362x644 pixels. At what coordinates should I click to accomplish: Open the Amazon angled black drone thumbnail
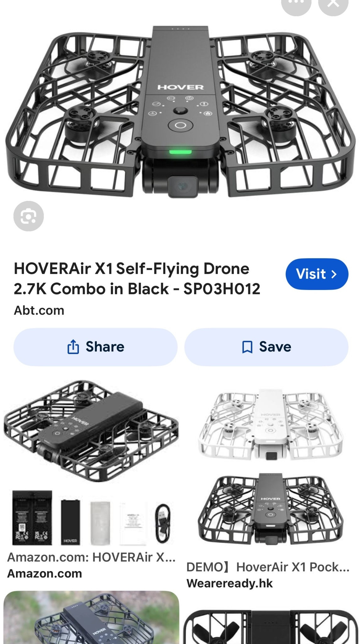point(91,431)
